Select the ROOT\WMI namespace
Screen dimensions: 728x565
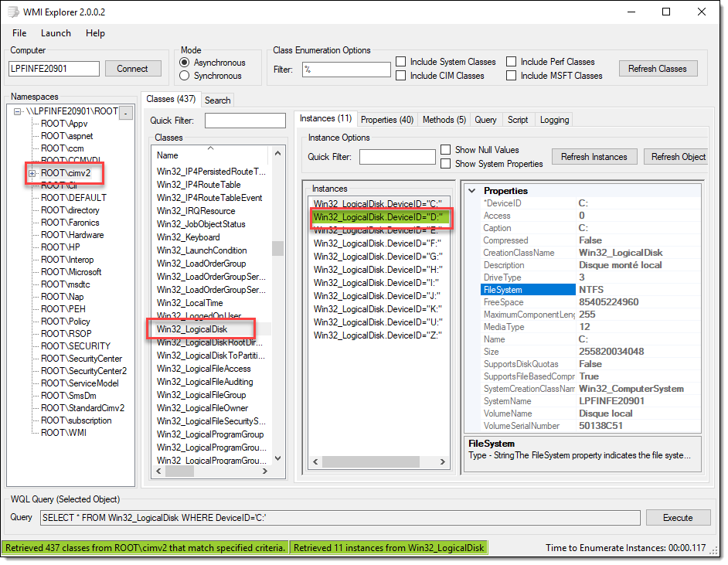(63, 433)
